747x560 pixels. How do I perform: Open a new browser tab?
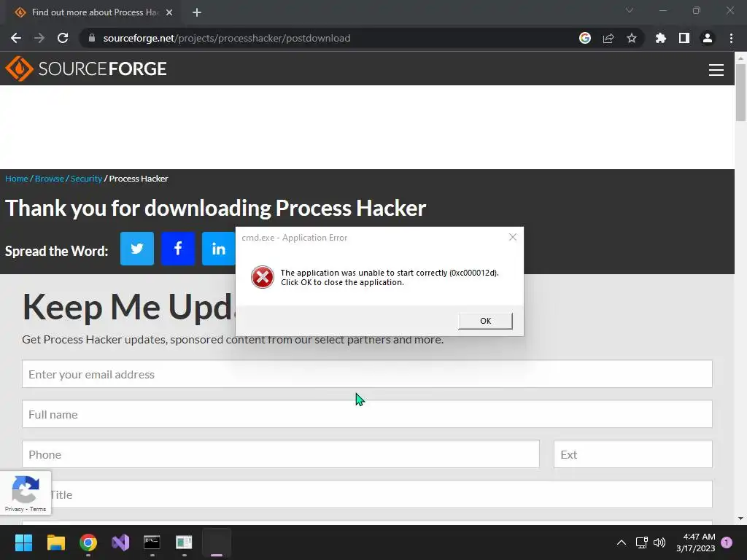point(197,12)
